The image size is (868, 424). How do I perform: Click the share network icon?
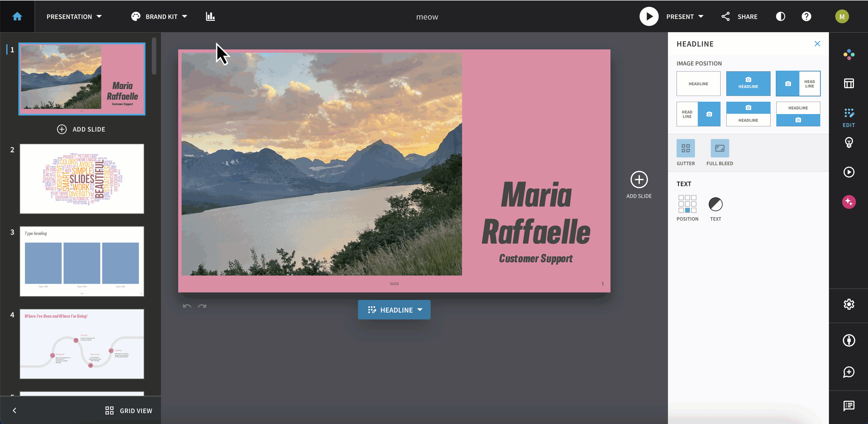725,16
